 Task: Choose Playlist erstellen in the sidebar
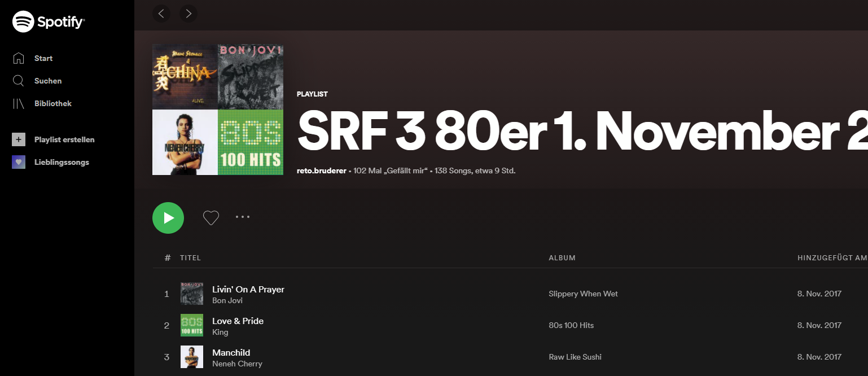pyautogui.click(x=64, y=139)
